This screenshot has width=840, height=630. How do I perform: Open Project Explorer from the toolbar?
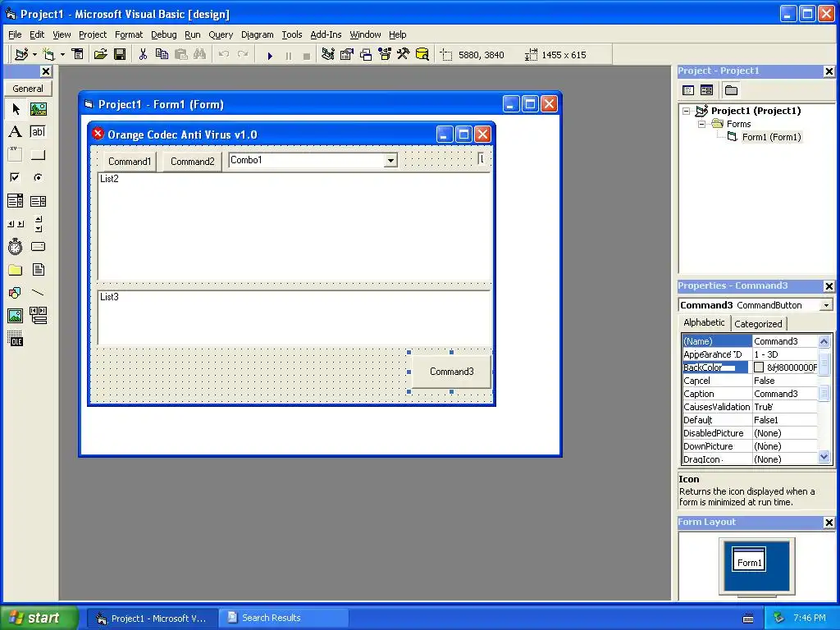coord(328,55)
